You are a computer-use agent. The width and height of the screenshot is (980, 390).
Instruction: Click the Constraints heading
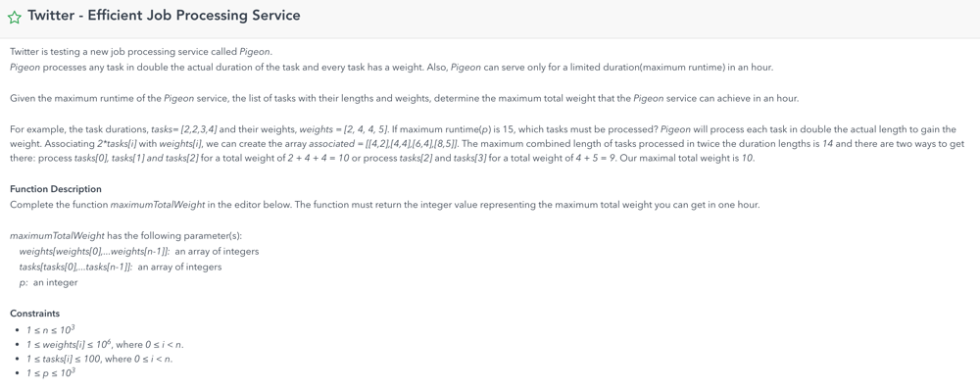35,314
